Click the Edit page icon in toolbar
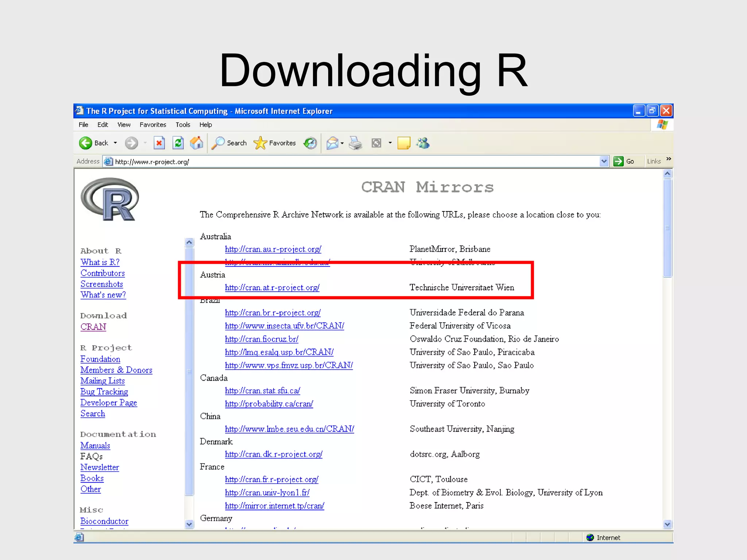The image size is (747, 560). 376,143
